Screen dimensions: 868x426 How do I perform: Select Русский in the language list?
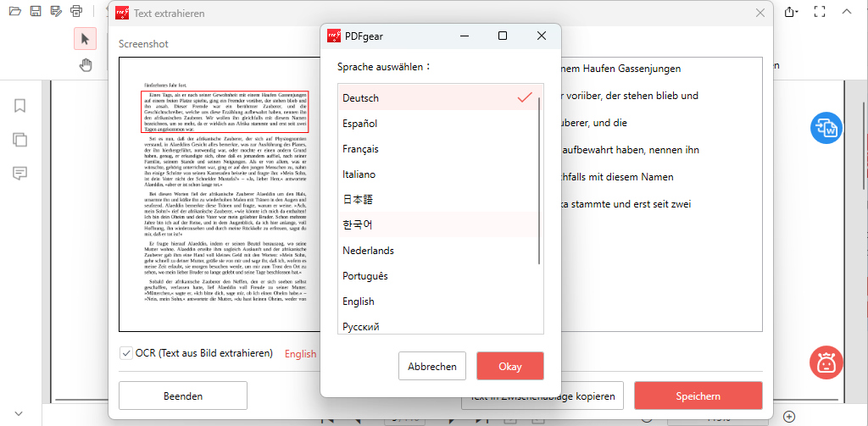[438, 324]
